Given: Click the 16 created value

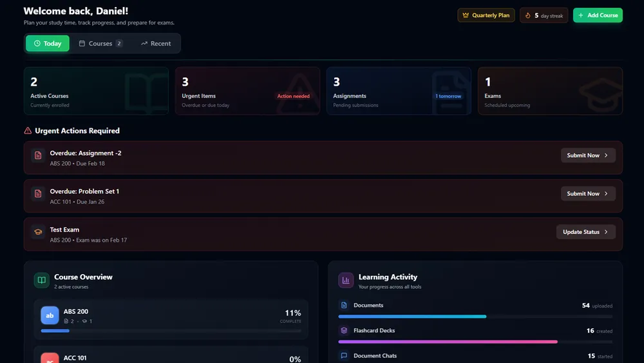Looking at the screenshot, I should click(x=599, y=331).
